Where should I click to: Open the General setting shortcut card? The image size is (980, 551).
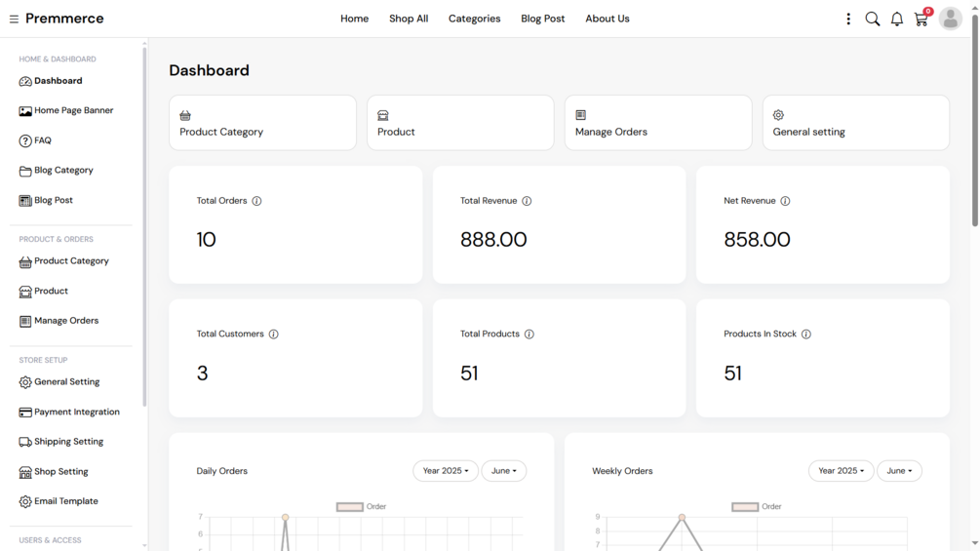[x=855, y=123]
